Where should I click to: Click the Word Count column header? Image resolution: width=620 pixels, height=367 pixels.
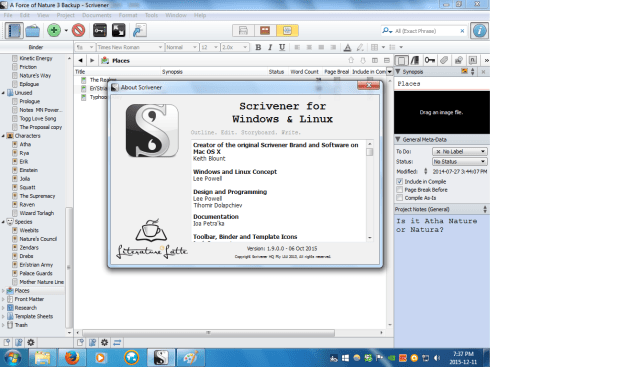point(304,72)
